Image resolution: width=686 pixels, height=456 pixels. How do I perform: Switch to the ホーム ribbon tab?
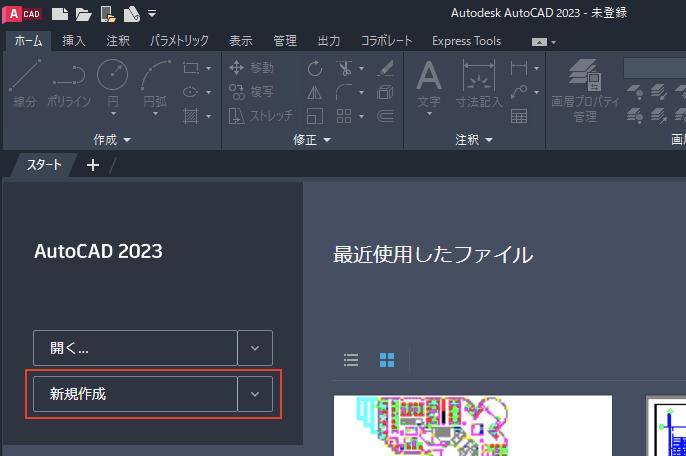28,41
